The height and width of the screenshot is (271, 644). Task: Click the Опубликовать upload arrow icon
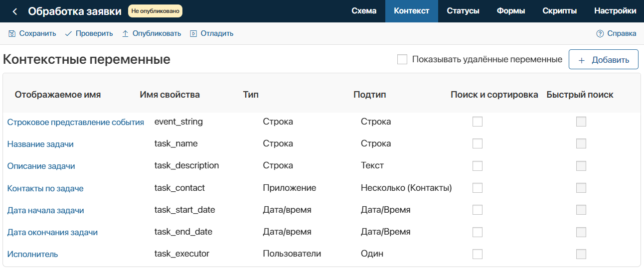pos(125,33)
